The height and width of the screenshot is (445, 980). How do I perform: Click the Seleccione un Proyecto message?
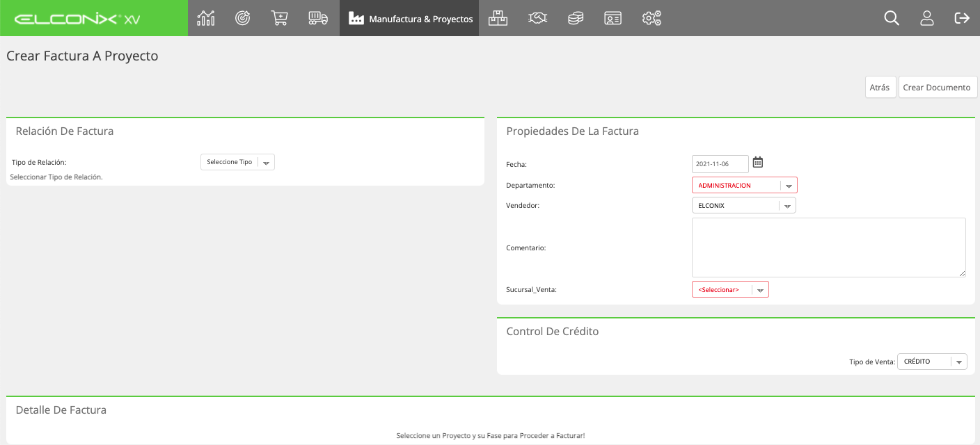coord(491,435)
